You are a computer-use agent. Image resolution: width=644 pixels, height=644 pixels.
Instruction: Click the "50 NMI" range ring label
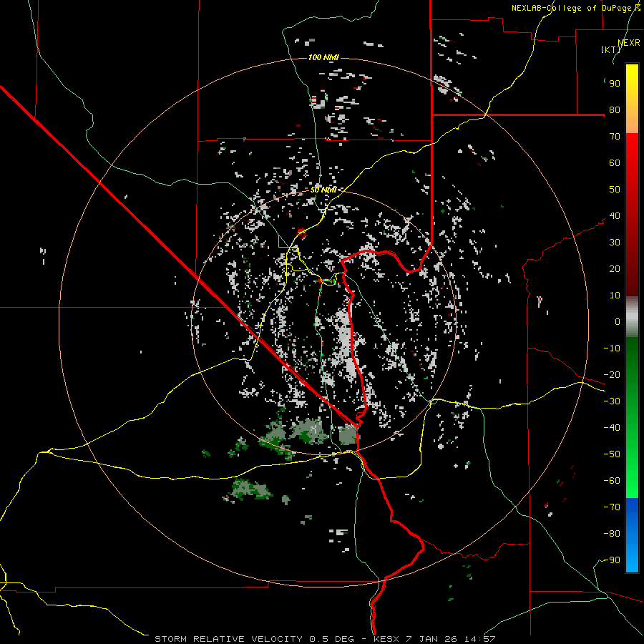tap(323, 190)
